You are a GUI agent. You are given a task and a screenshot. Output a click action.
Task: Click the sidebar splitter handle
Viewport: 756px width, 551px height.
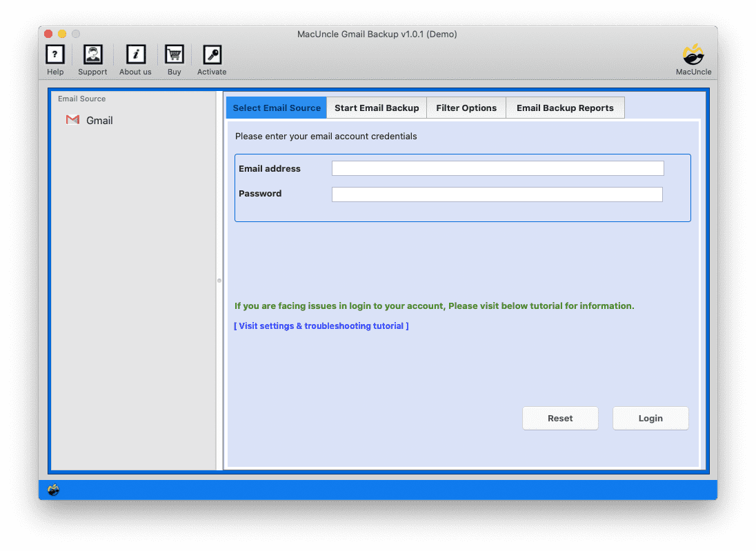219,281
